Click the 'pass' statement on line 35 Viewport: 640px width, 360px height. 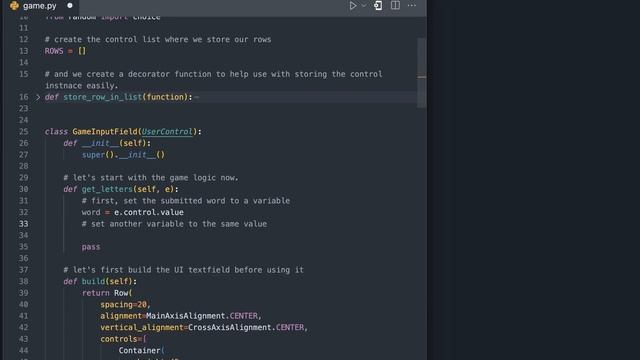click(91, 247)
